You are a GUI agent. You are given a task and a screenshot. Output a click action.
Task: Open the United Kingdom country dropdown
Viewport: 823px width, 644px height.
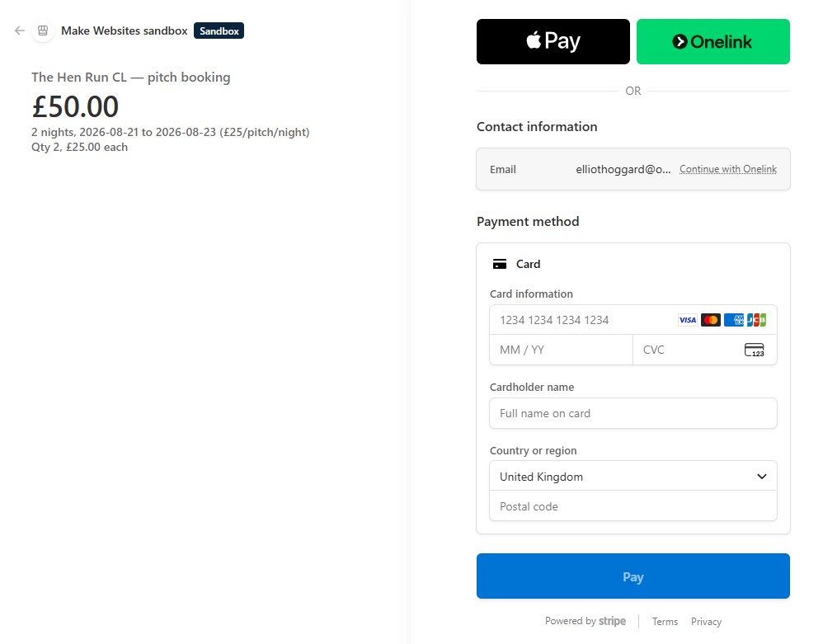coord(633,476)
